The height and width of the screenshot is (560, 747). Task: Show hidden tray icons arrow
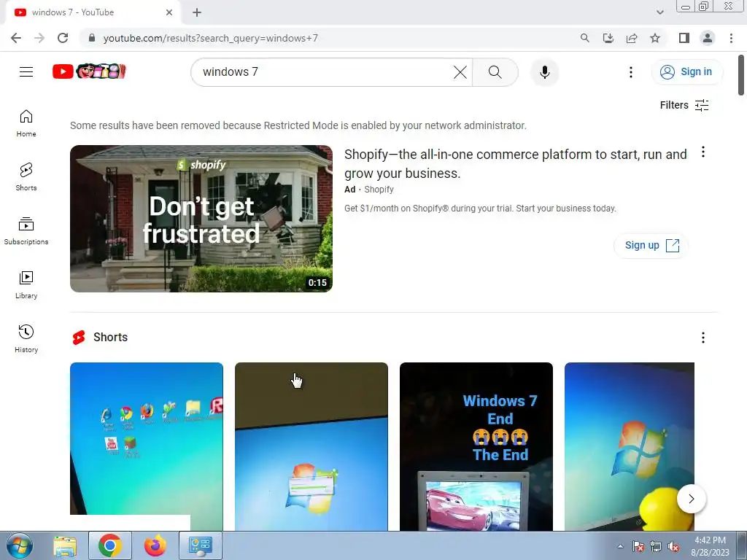(x=620, y=546)
